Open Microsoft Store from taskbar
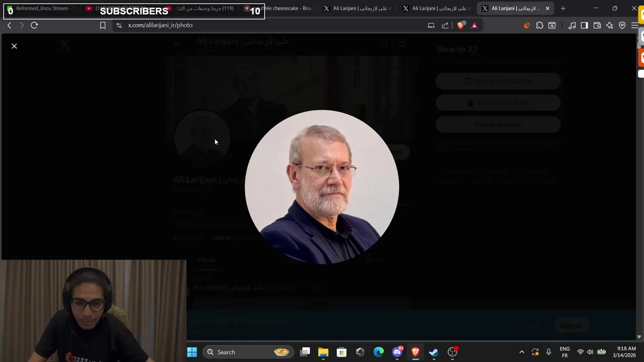 pos(342,352)
